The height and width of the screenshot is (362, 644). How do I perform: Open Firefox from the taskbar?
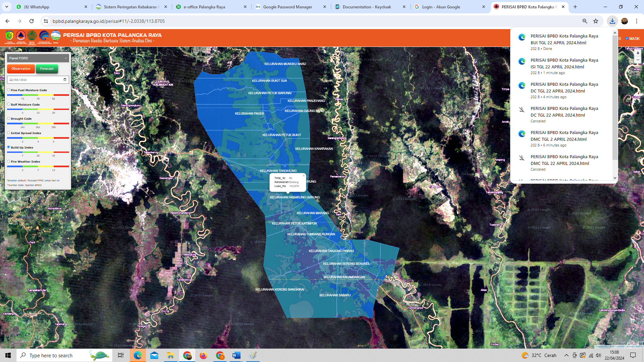203,355
